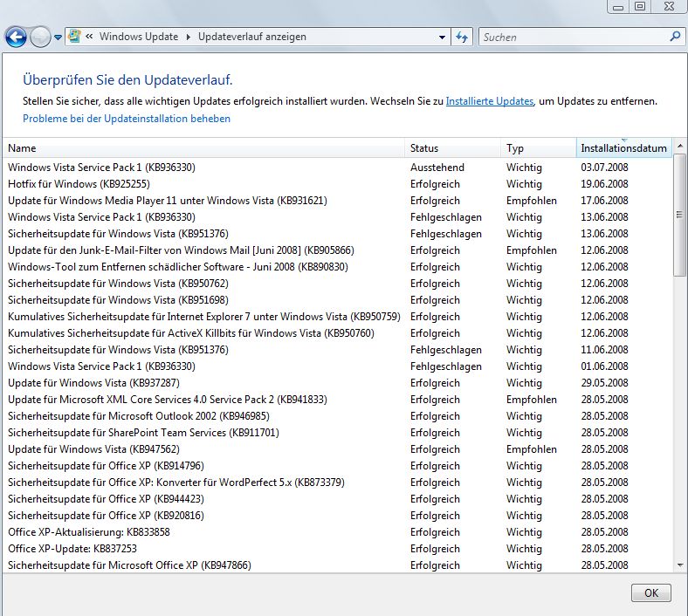Open Probleme bei der Updateinstallation beheben
The height and width of the screenshot is (616, 688).
click(x=127, y=119)
